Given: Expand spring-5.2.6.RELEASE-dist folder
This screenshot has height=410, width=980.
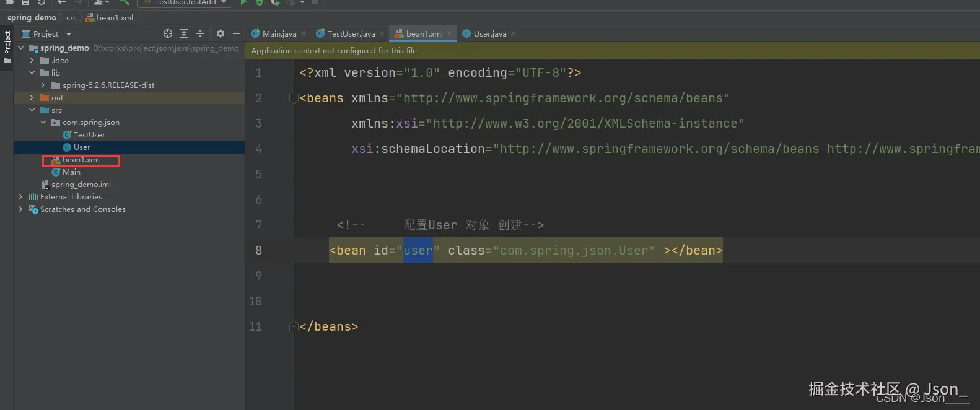Looking at the screenshot, I should tap(43, 85).
